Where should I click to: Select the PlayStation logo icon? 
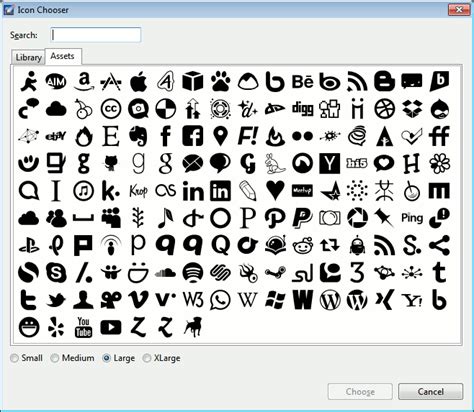(x=29, y=246)
